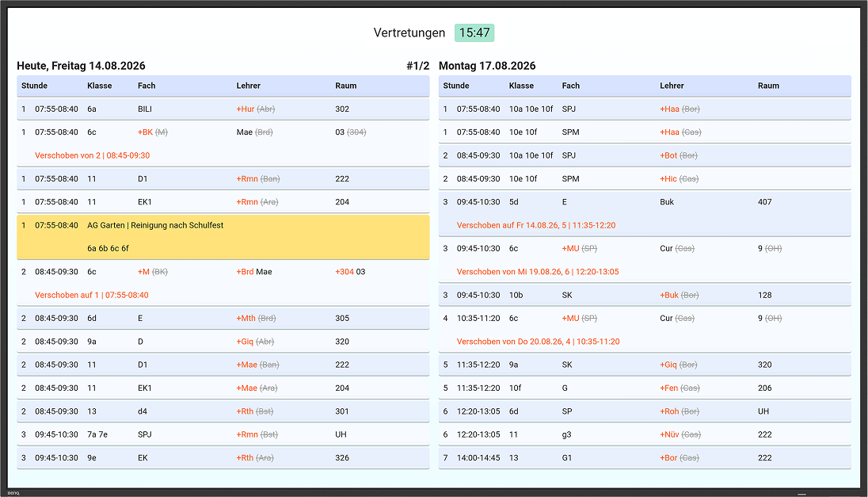Click the time "14:00-14:45" in Monday's table
The width and height of the screenshot is (868, 497).
click(478, 458)
